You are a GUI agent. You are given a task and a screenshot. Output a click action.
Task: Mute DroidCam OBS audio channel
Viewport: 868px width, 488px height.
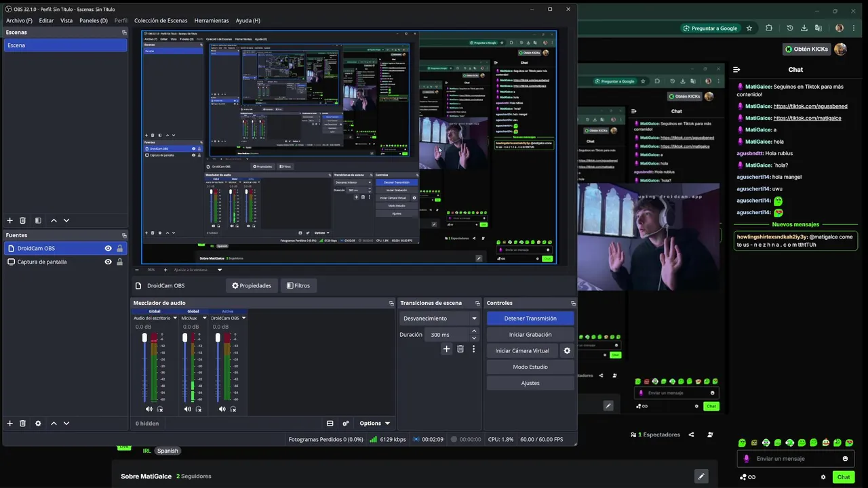[222, 409]
